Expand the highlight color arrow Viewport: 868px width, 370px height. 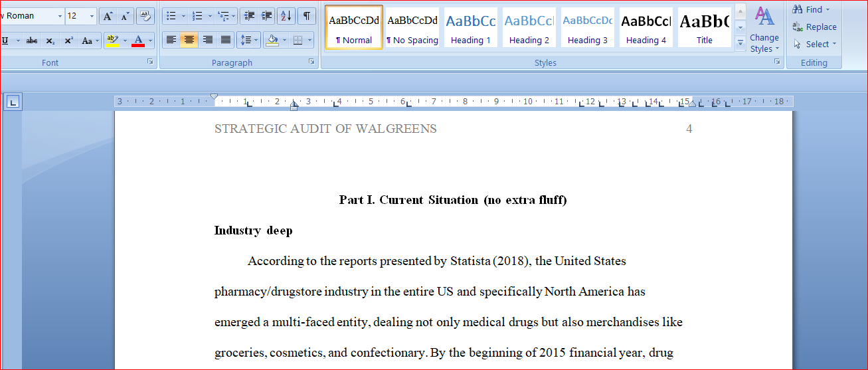(125, 41)
